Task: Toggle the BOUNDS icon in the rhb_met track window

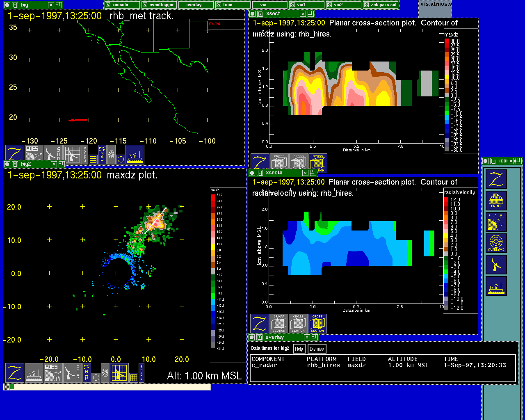Action: pos(85,154)
